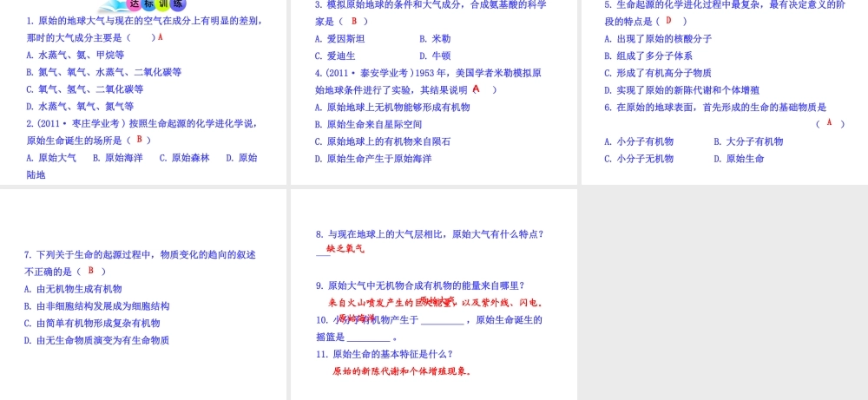Choose "B. 由非细胞结构发展成为细胞结构"
The width and height of the screenshot is (868, 400).
click(x=97, y=306)
